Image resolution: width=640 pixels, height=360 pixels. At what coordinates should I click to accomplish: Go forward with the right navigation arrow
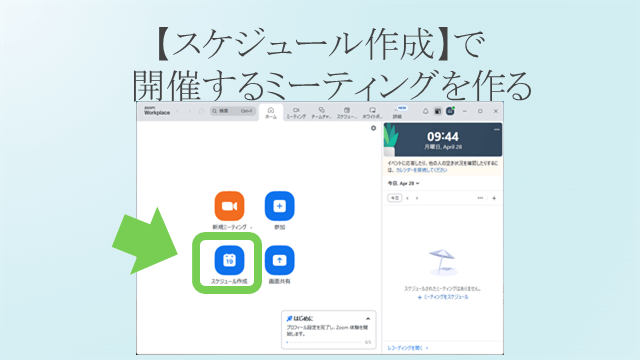(189, 111)
